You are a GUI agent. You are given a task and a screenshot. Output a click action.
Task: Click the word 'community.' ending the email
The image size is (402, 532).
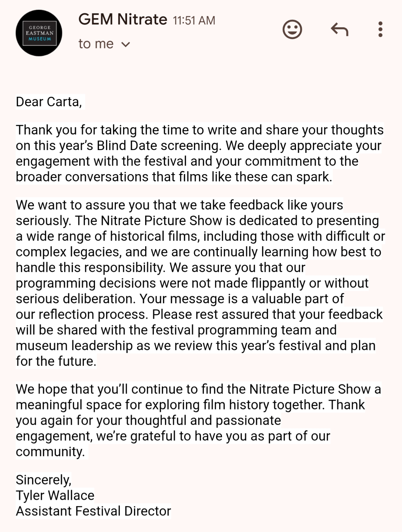(50, 451)
